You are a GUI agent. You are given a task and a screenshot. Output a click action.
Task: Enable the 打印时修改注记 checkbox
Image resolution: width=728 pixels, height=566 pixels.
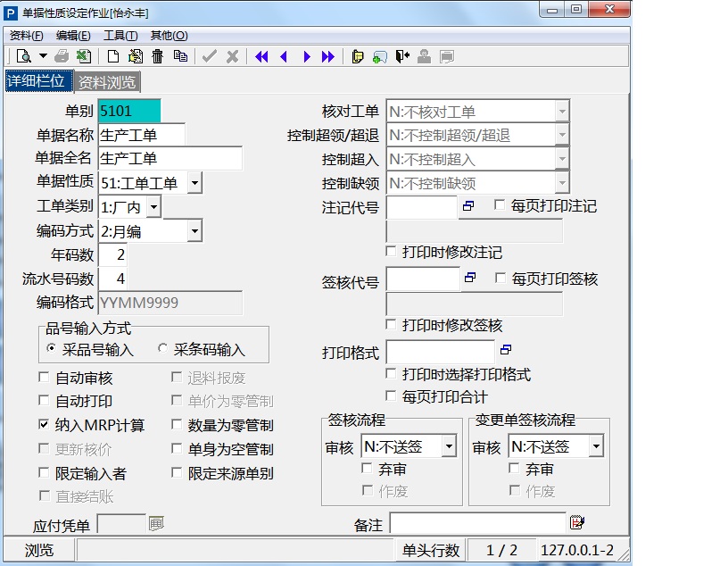coord(391,252)
